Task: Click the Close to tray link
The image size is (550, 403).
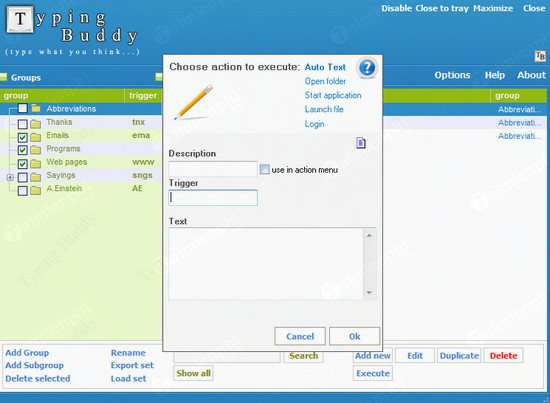Action: tap(442, 8)
